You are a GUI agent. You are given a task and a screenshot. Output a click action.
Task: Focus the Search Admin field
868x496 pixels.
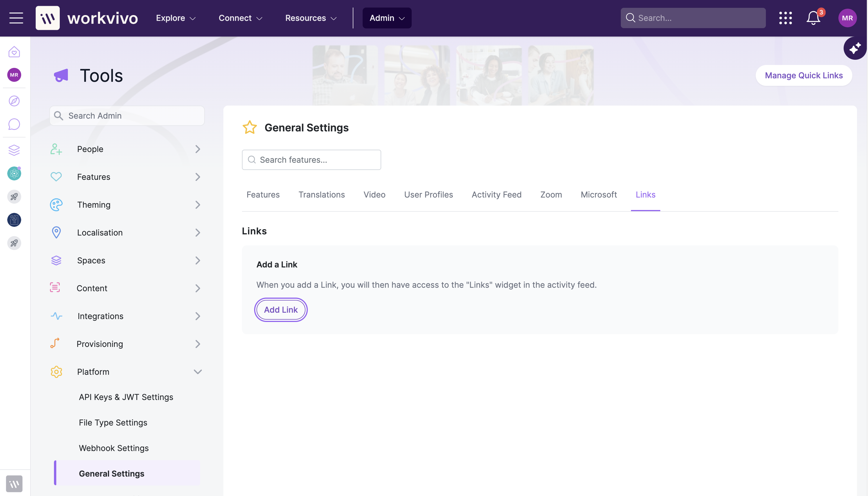127,116
